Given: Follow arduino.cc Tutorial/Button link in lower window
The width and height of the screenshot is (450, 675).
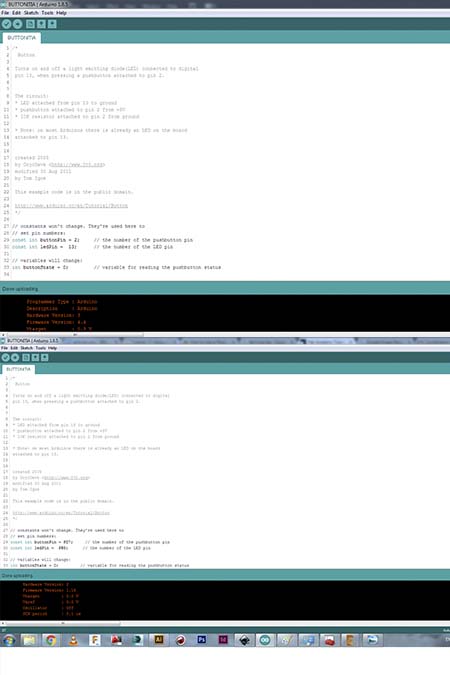Looking at the screenshot, I should point(61,513).
